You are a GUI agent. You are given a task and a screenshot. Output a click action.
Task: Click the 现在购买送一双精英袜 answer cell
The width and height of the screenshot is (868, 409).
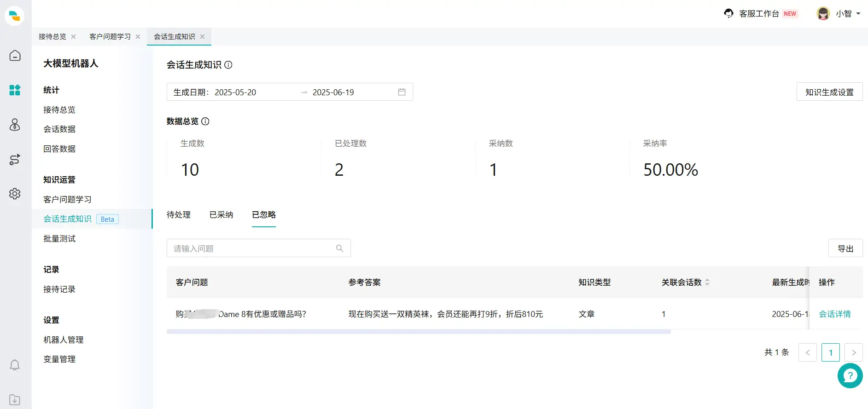pos(446,314)
